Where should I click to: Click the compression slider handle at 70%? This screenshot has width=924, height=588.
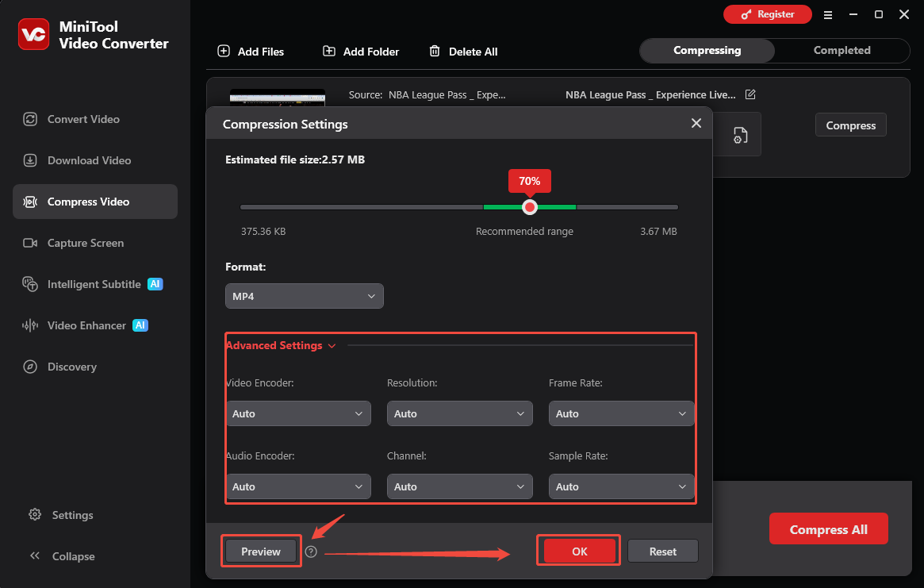point(530,207)
